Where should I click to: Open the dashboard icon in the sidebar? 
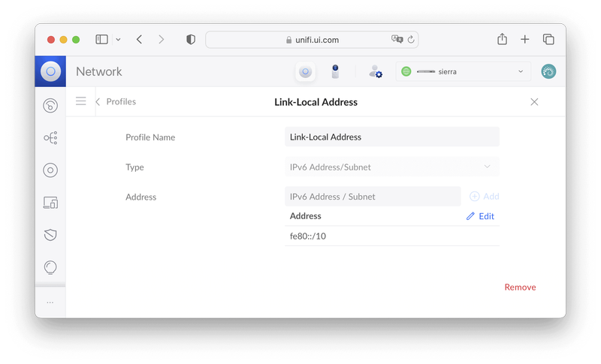[50, 106]
